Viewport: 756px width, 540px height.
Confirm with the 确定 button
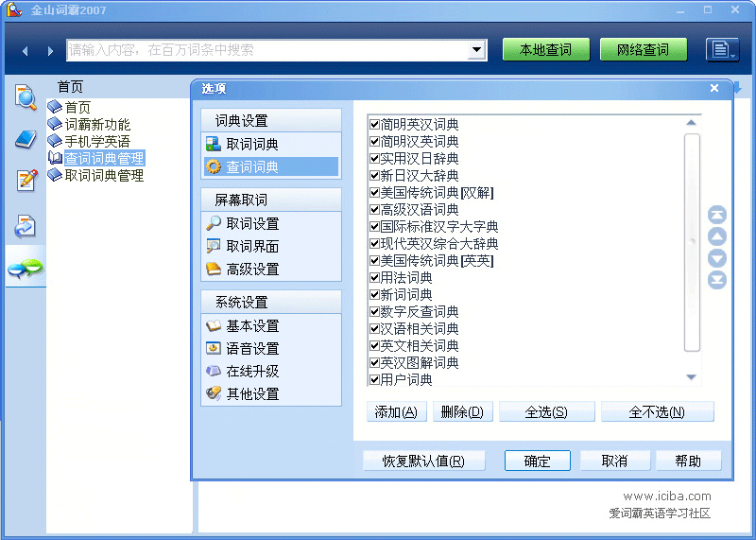(537, 461)
